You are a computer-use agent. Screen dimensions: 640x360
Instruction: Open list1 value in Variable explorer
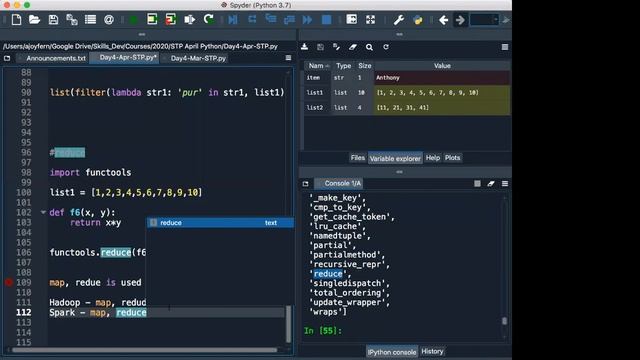point(442,93)
